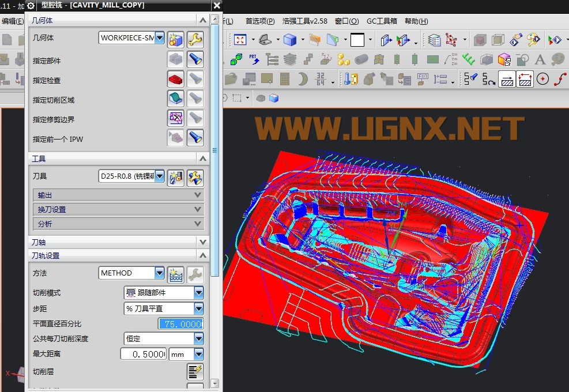Open the 首选项(P) menu
Image resolution: width=569 pixels, height=392 pixels.
point(260,21)
